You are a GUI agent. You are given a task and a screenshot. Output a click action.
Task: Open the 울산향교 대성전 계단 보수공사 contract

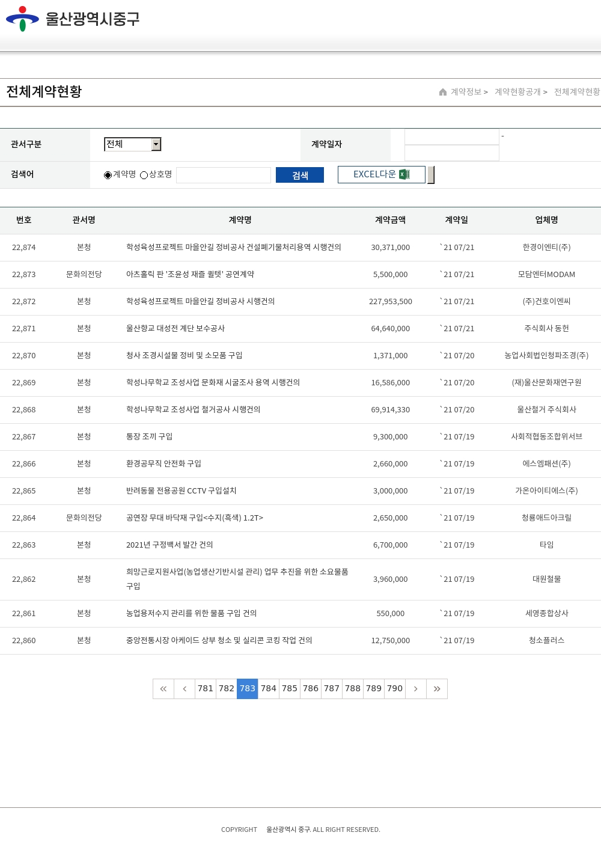pyautogui.click(x=175, y=329)
